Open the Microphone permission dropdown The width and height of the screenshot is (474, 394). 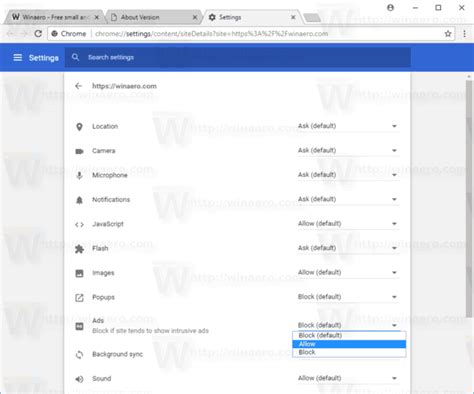(348, 175)
